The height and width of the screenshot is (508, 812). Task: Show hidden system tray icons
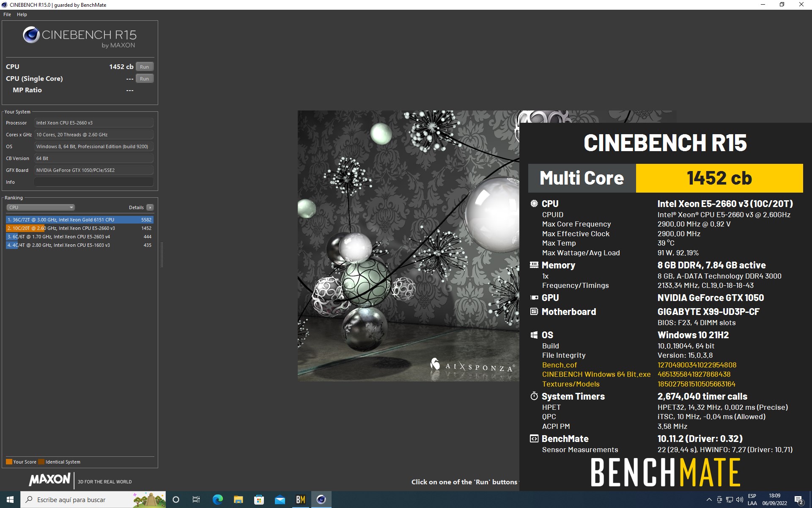point(709,500)
